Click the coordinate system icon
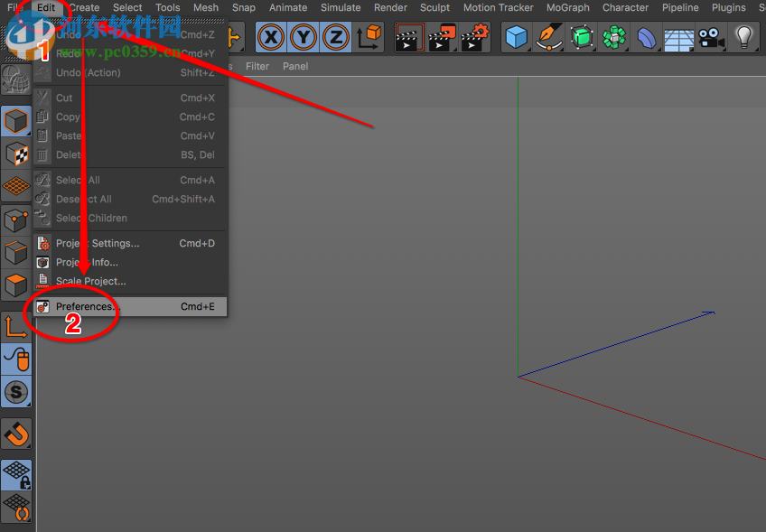 tap(369, 37)
